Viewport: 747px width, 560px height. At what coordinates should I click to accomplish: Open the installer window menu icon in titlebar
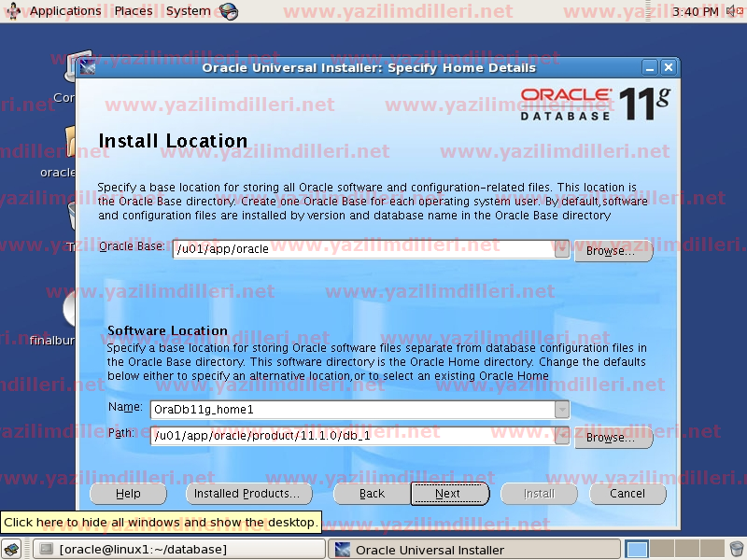(x=88, y=67)
